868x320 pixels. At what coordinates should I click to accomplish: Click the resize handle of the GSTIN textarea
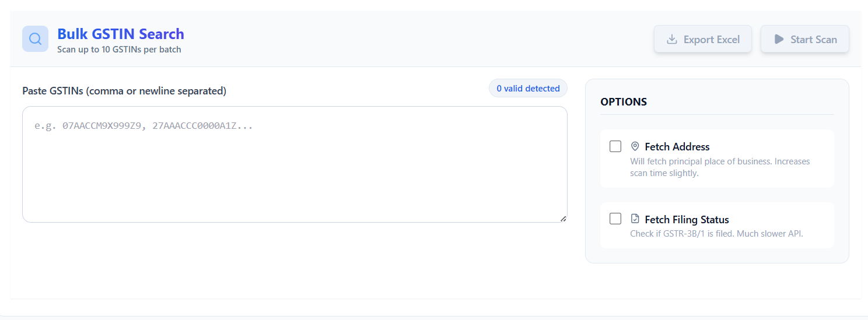click(x=563, y=219)
